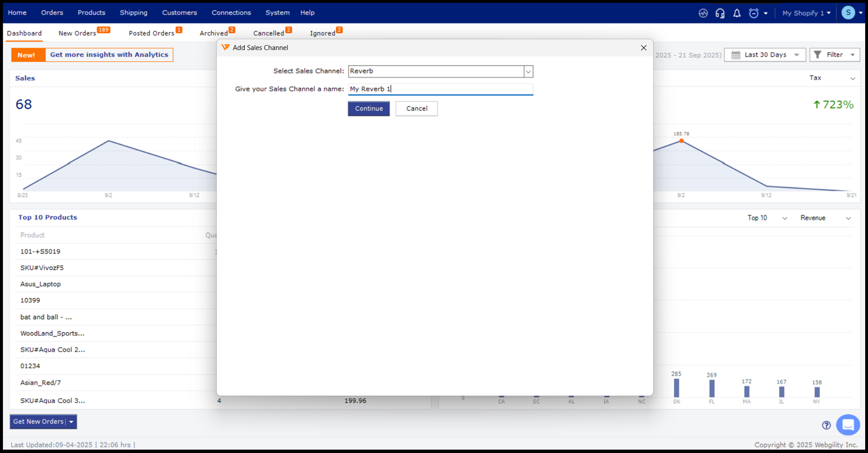
Task: Switch to the Posted Orders tab
Action: (x=151, y=33)
